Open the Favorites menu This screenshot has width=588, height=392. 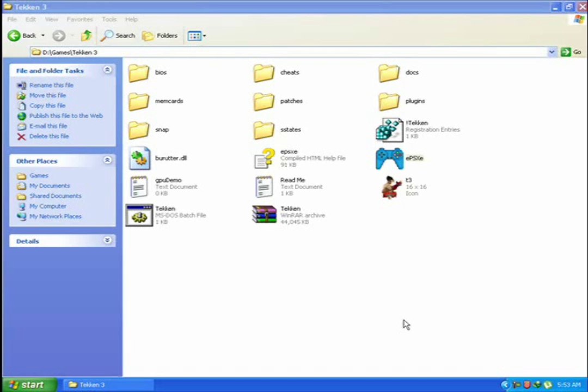click(79, 19)
